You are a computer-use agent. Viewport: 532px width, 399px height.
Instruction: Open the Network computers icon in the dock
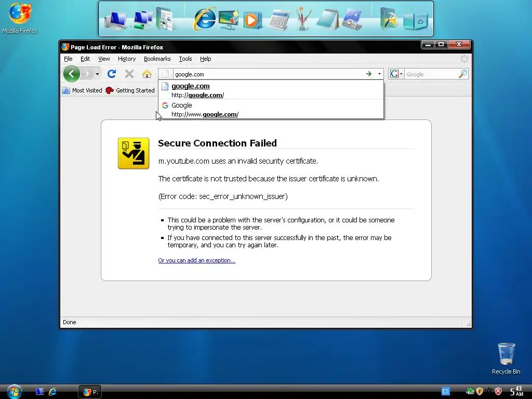(142, 20)
